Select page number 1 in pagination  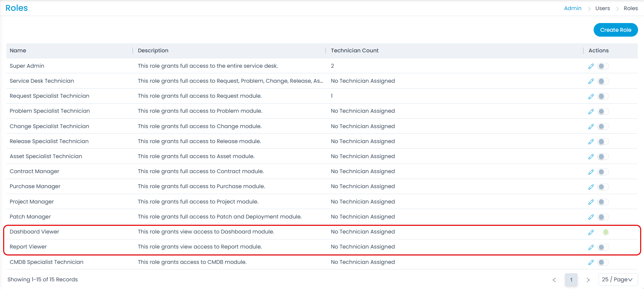tap(571, 280)
